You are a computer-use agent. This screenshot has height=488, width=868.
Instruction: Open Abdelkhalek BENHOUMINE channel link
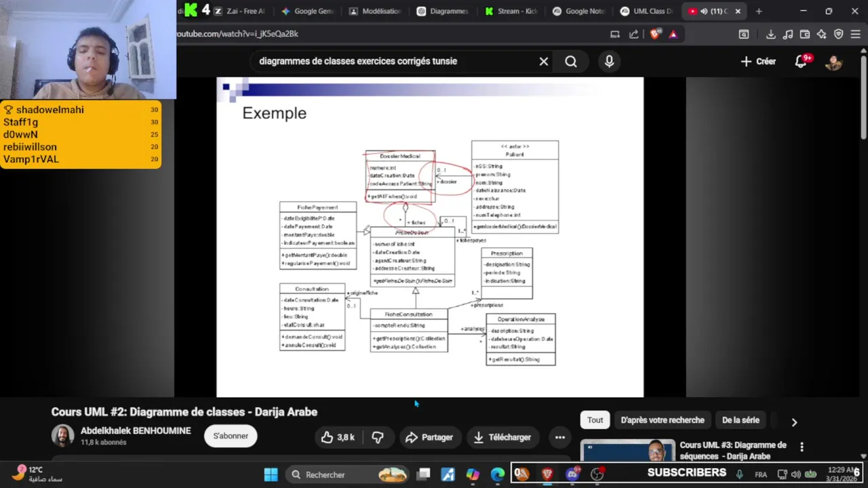tap(136, 431)
